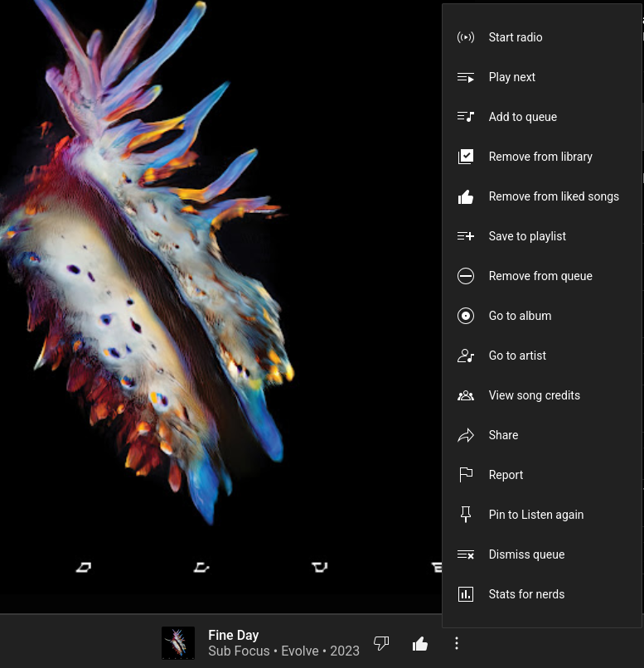Toggle the thumbs-up like button
Image resolution: width=644 pixels, height=668 pixels.
tap(420, 644)
